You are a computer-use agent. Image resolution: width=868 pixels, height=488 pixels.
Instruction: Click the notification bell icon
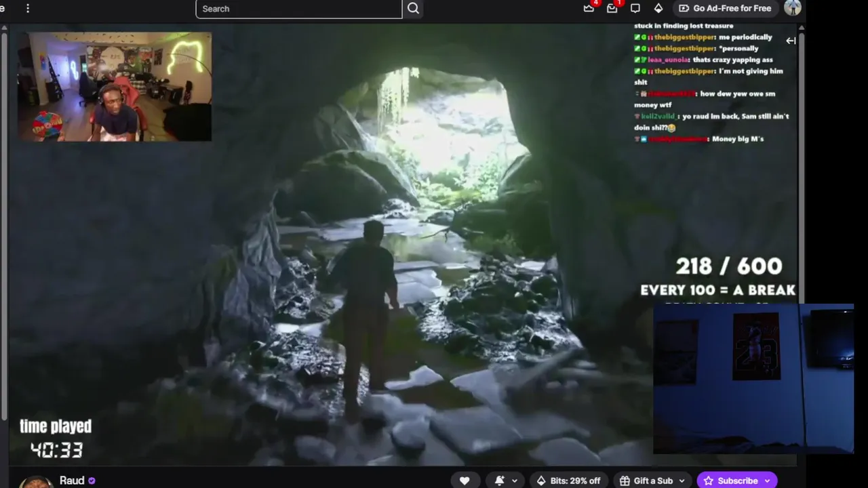point(500,481)
